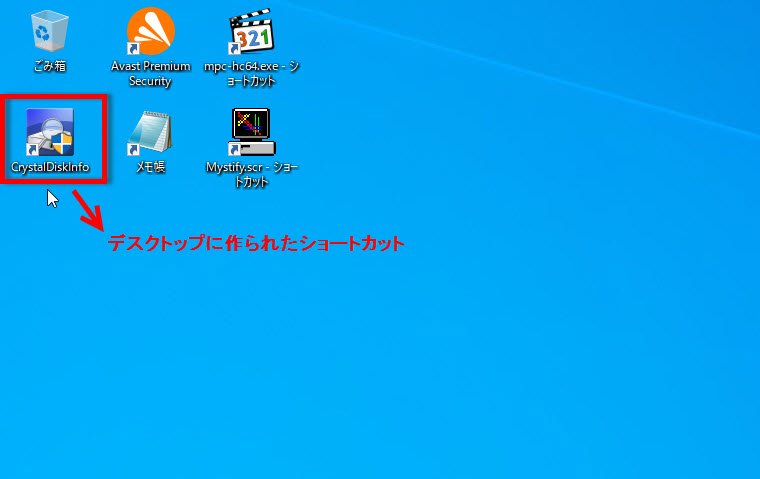The image size is (760, 479).
Task: Click the shortcut arrow overlay on Avast icon
Action: point(133,49)
